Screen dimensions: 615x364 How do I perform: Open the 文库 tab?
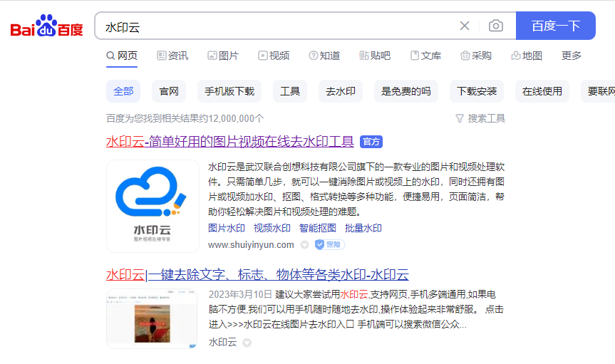click(425, 56)
